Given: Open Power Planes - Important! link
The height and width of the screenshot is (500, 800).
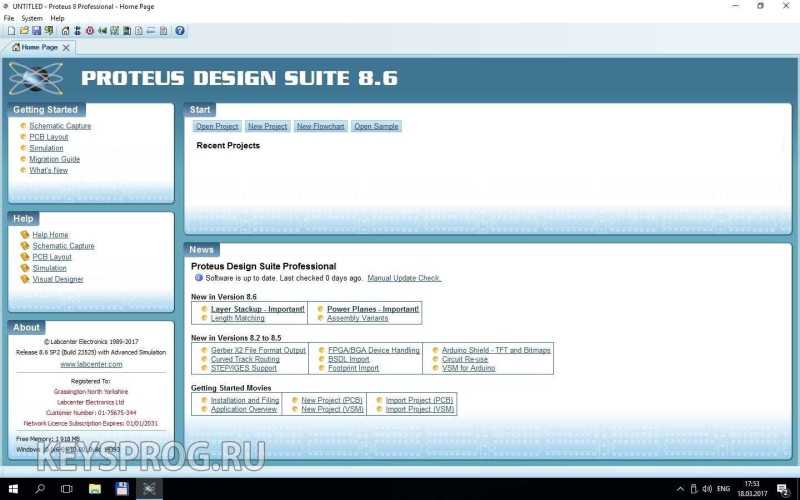Looking at the screenshot, I should 373,310.
